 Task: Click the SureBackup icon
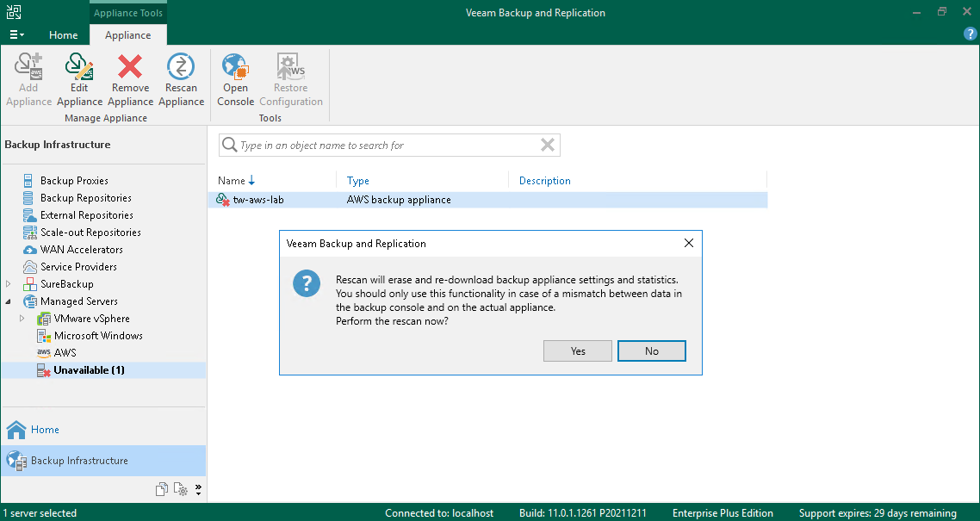(x=29, y=283)
